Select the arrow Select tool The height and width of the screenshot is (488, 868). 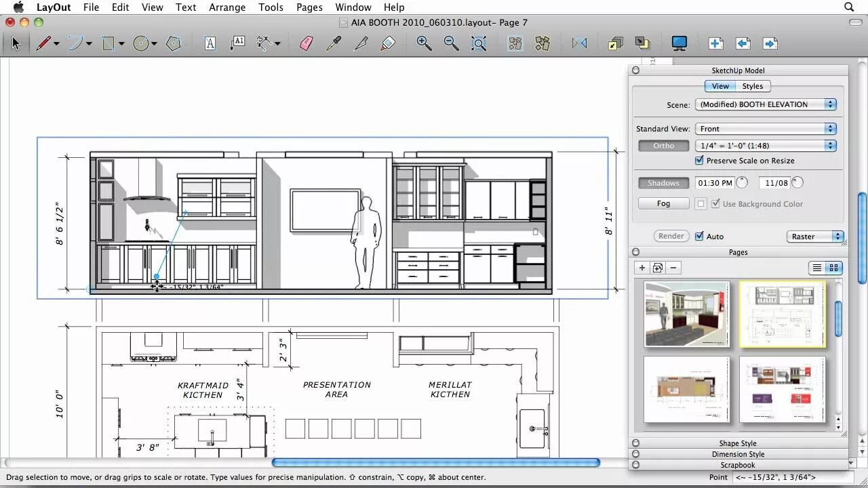(x=16, y=43)
